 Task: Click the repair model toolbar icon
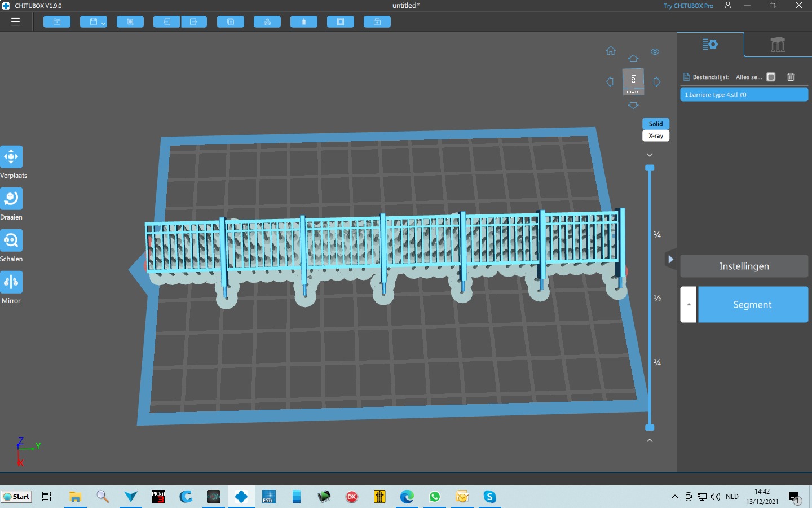click(x=377, y=22)
